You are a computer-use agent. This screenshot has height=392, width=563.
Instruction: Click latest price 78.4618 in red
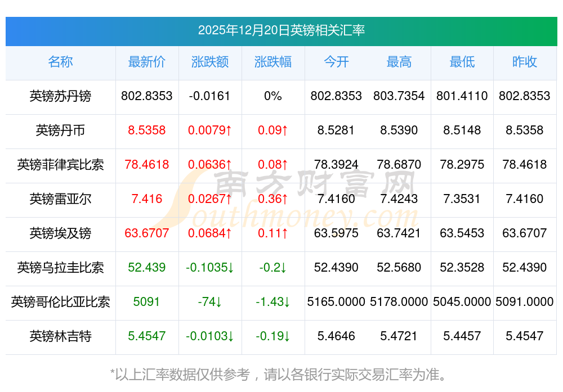[x=147, y=165]
